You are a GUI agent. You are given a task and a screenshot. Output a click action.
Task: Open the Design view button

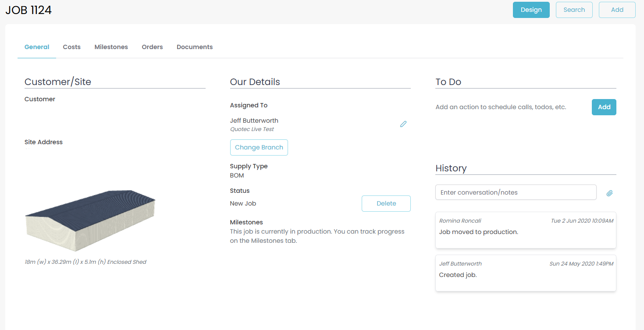click(x=531, y=10)
